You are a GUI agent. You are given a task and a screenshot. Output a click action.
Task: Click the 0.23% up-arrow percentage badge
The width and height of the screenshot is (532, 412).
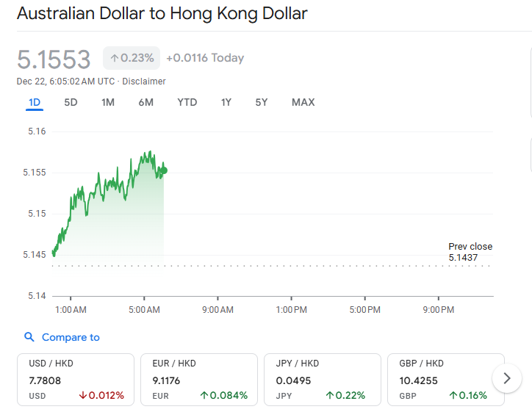[x=132, y=58]
